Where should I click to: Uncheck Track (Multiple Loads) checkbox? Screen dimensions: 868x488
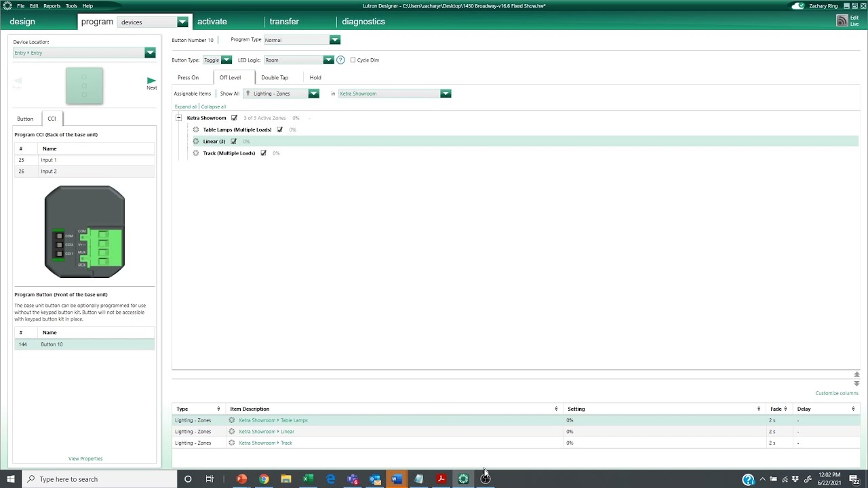point(263,153)
